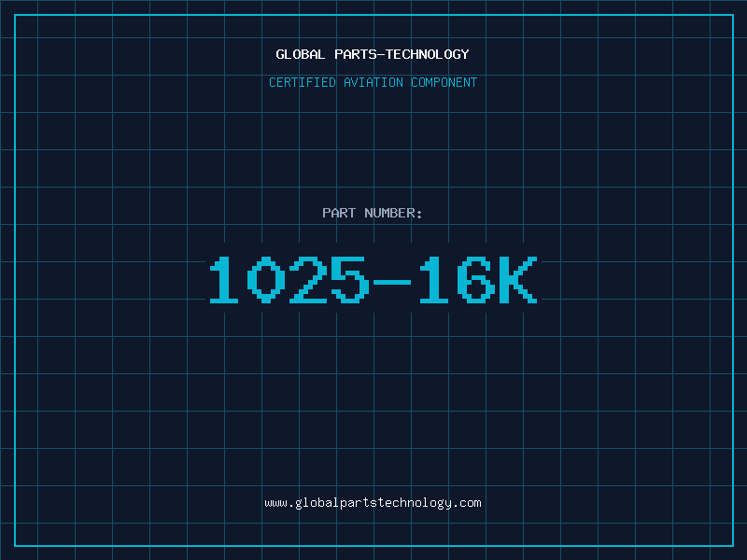Viewport: 747px width, 560px height.
Task: Select the part number 1025-16K
Action: [x=373, y=280]
